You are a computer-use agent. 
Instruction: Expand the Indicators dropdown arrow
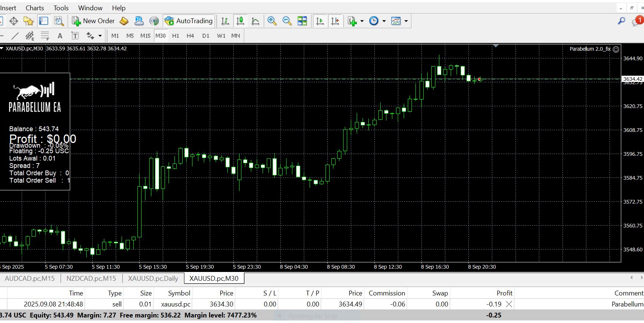click(x=362, y=21)
